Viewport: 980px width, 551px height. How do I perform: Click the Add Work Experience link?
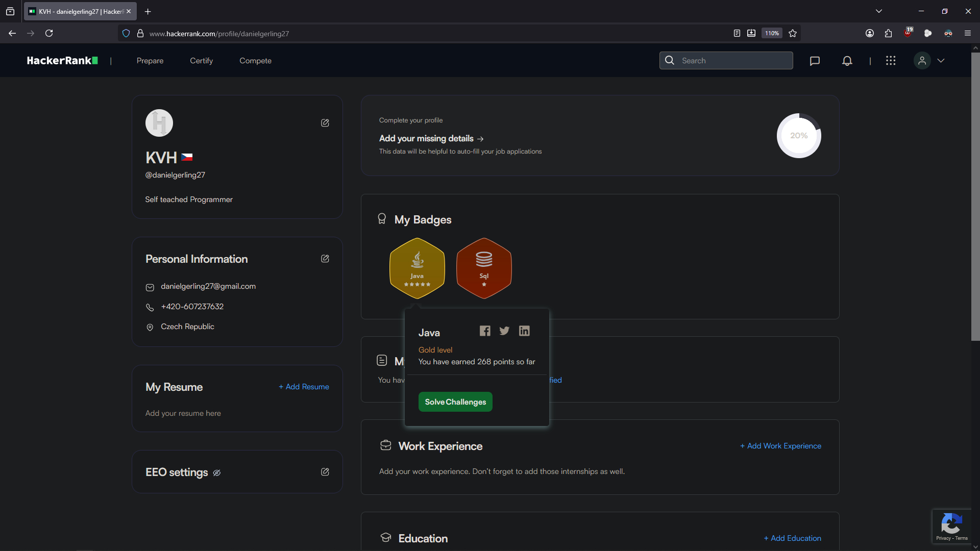click(x=780, y=446)
